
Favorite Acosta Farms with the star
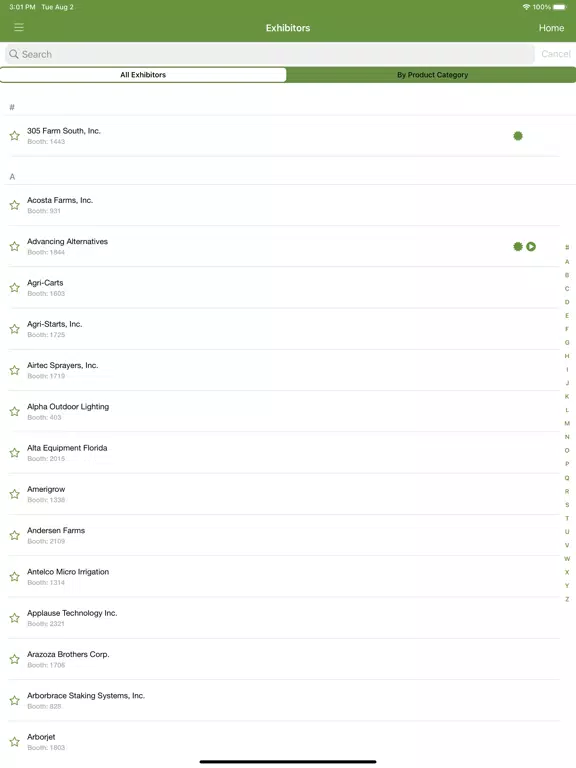point(15,205)
